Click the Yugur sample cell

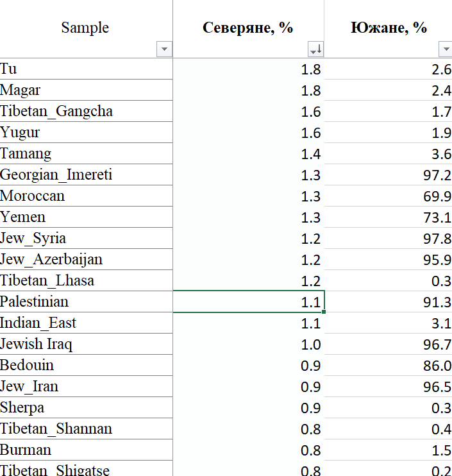(86, 132)
